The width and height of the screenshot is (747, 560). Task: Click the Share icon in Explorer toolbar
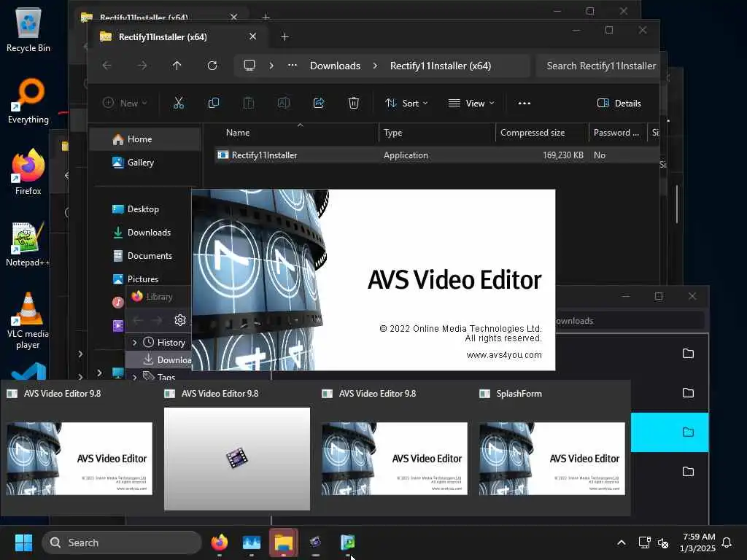pyautogui.click(x=319, y=103)
